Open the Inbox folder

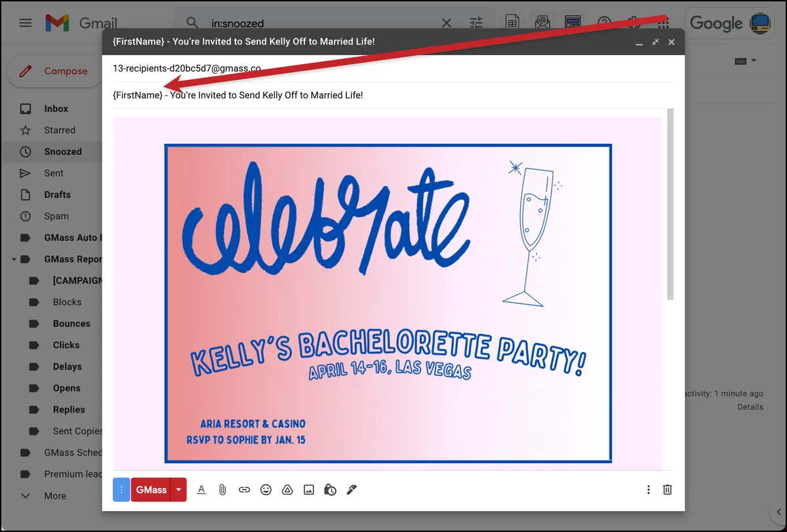pyautogui.click(x=56, y=109)
